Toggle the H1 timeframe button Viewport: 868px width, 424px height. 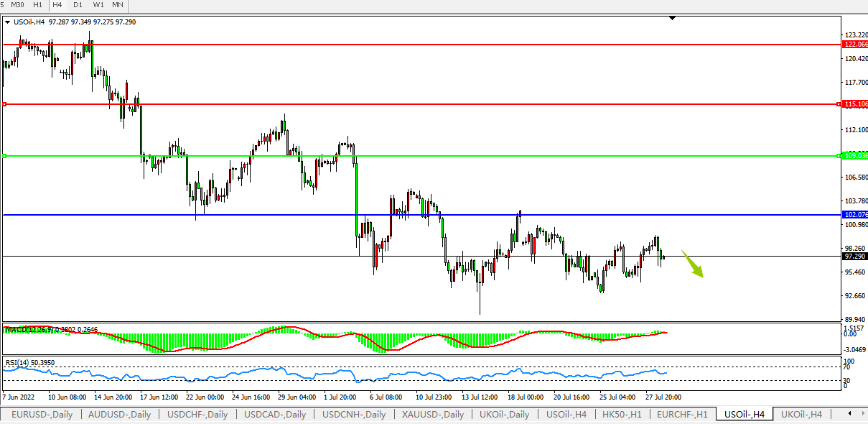click(38, 5)
